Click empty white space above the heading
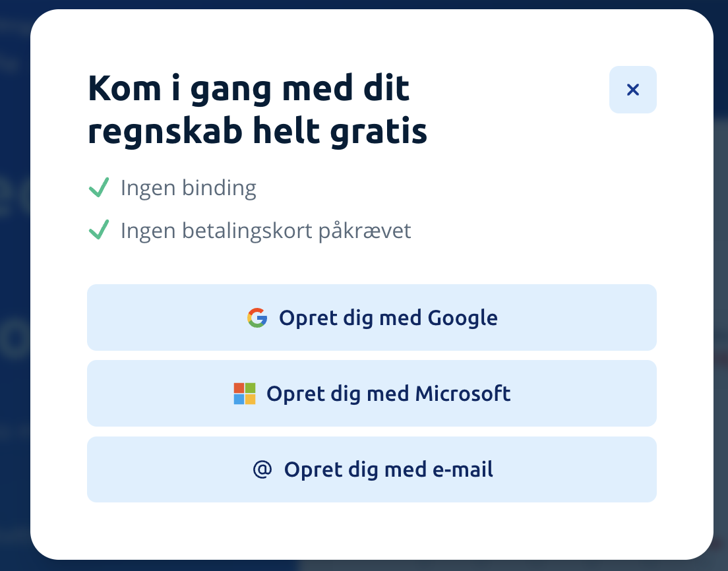 click(x=325, y=40)
